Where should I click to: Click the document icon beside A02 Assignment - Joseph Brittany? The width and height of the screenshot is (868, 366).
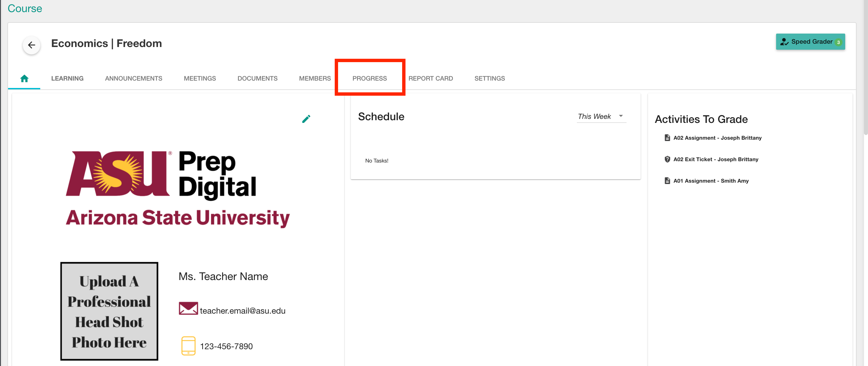pos(667,138)
